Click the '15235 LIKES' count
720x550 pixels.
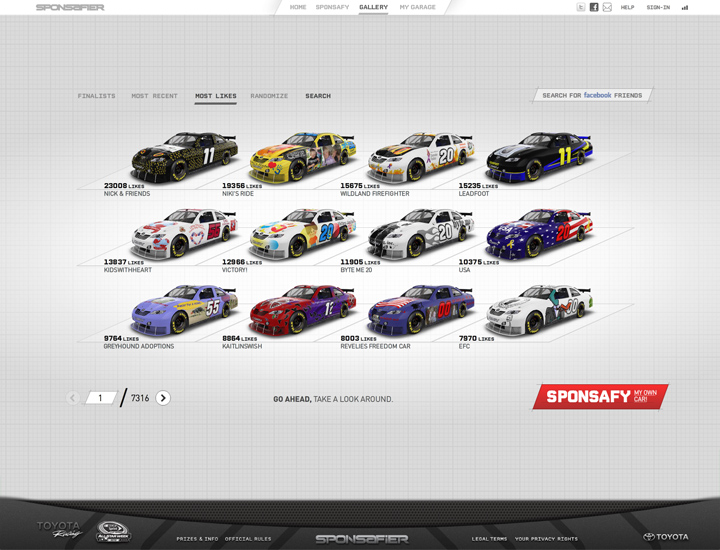pyautogui.click(x=478, y=185)
